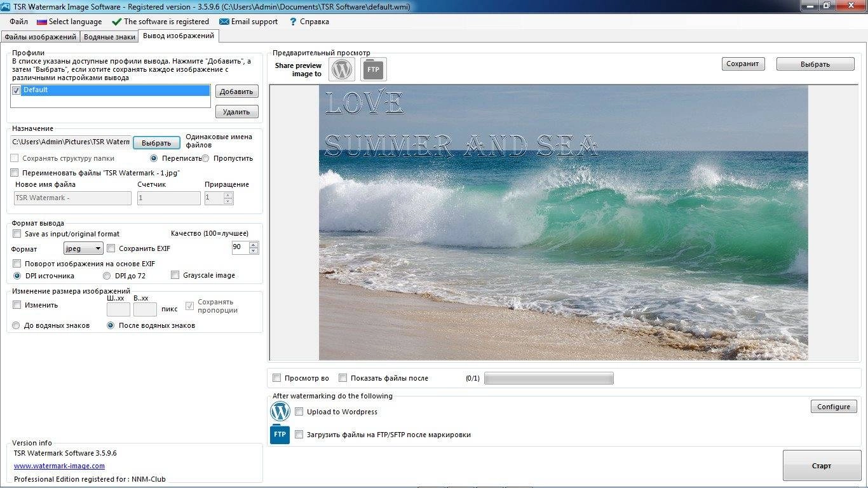Screen dimensions: 868x488
Task: Enable the Изменить resize checkbox
Action: point(17,305)
